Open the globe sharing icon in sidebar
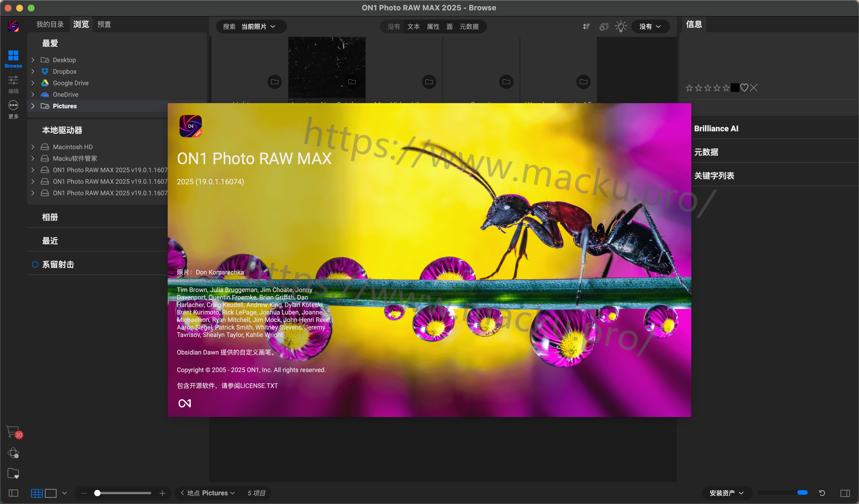Image resolution: width=859 pixels, height=504 pixels. coord(13,453)
